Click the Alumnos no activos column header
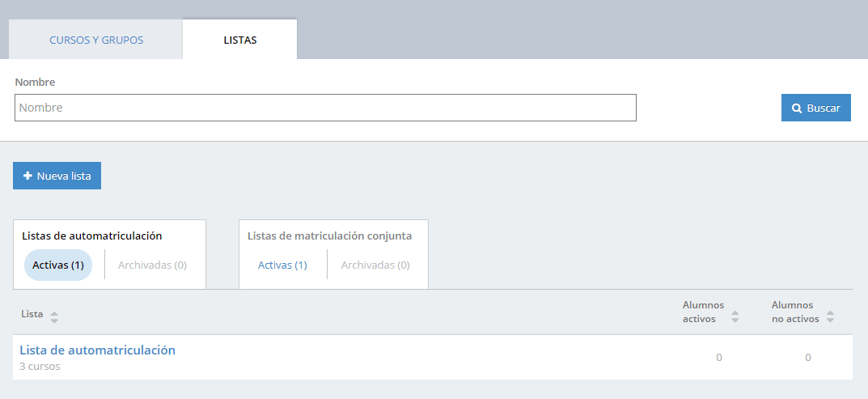Image resolution: width=868 pixels, height=399 pixels. 795,312
